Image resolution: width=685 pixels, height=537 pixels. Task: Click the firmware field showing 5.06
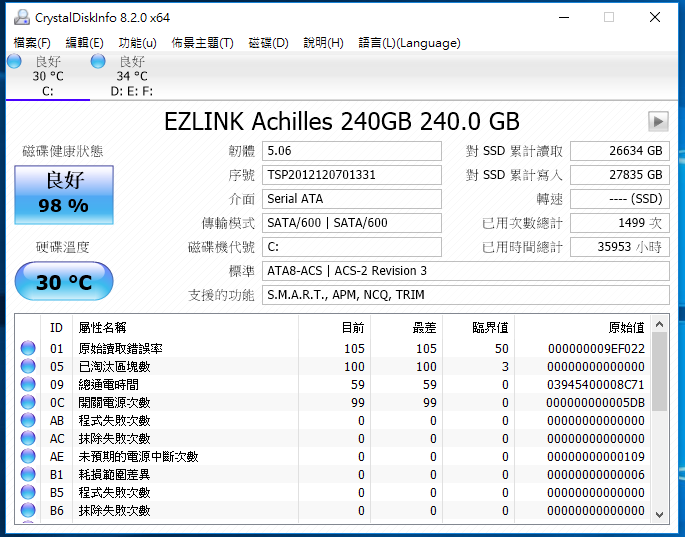[352, 151]
